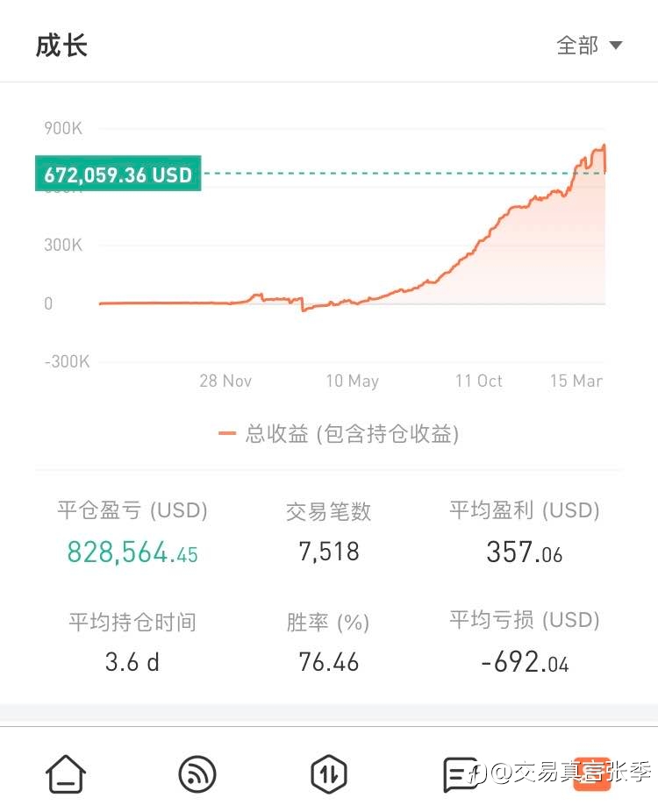Tap the 15 Mar date marker
The height and width of the screenshot is (812, 658).
point(576,381)
